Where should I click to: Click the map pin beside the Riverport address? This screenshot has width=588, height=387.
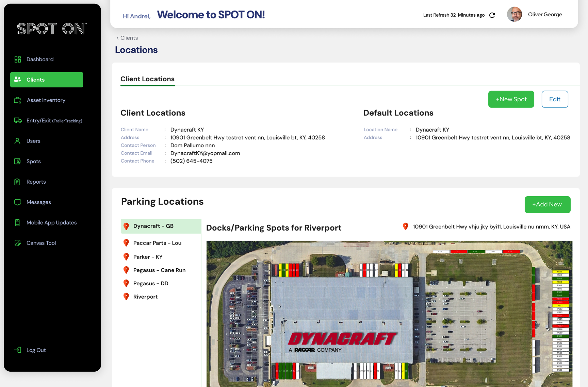406,226
